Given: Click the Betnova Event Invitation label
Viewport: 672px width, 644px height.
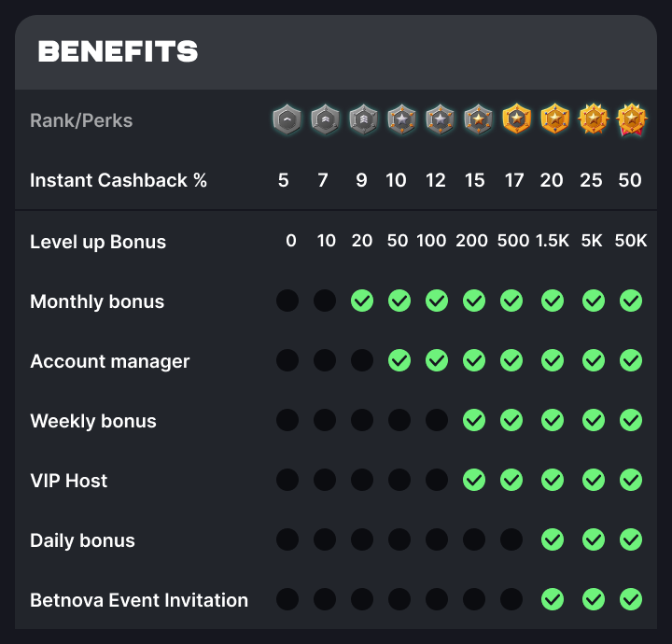Looking at the screenshot, I should (139, 600).
